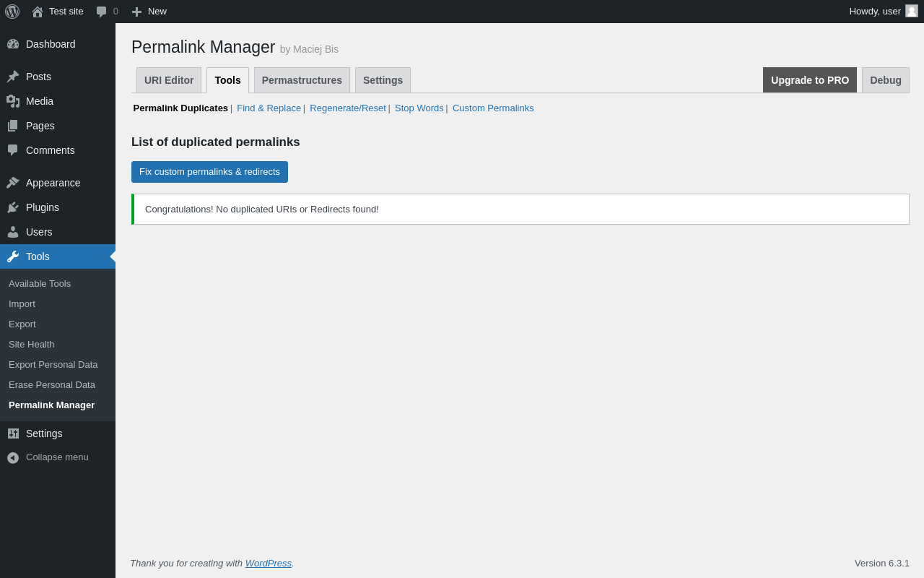Click Fix custom permalinks & redirects button
The width and height of the screenshot is (924, 578).
tap(209, 172)
